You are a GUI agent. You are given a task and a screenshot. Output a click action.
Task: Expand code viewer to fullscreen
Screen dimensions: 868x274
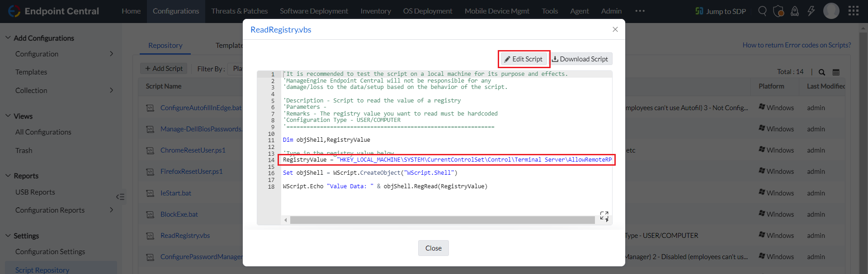(x=604, y=216)
